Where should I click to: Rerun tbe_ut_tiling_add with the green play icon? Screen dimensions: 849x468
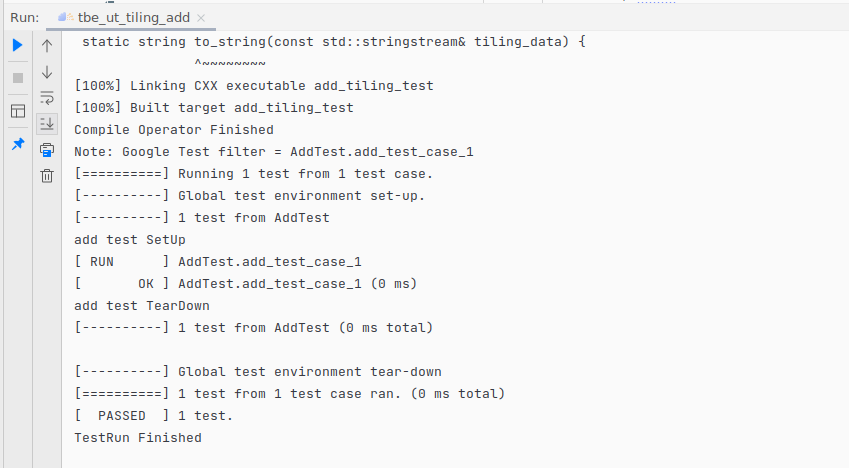(17, 45)
